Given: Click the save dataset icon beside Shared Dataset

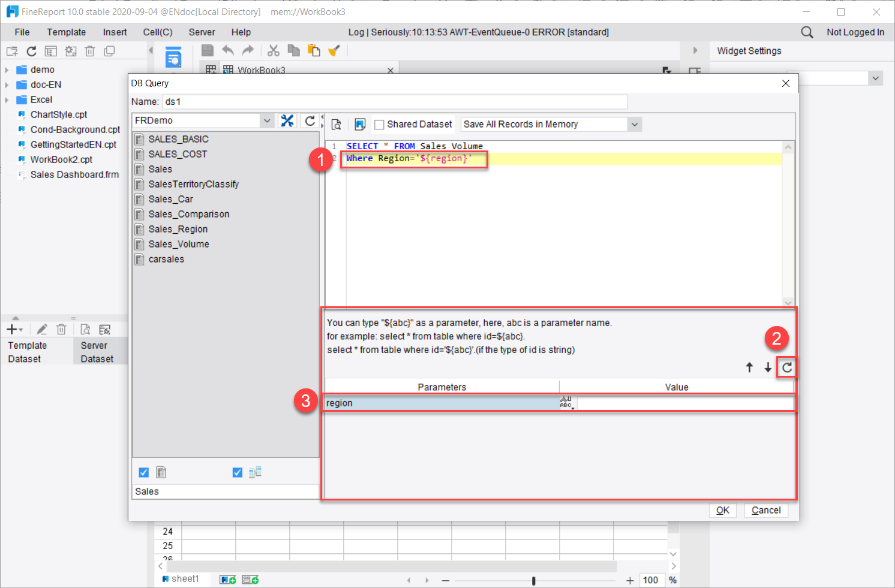Looking at the screenshot, I should point(360,124).
